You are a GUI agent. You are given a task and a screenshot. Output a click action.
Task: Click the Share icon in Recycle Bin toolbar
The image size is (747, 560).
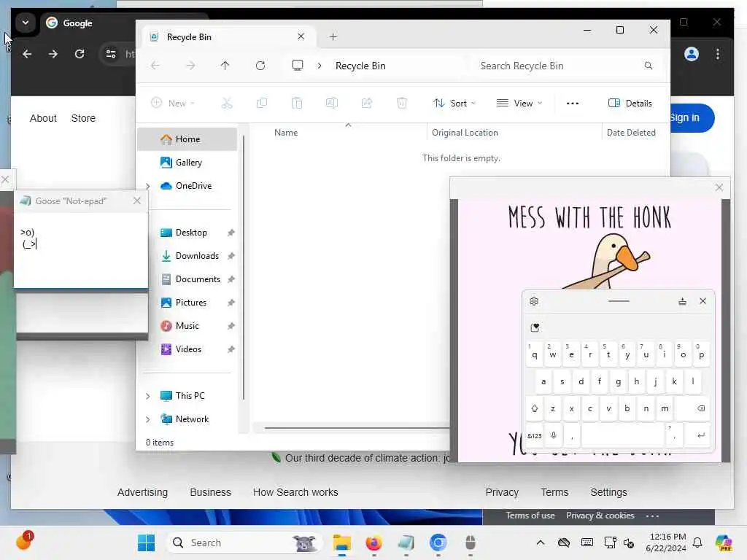(367, 103)
